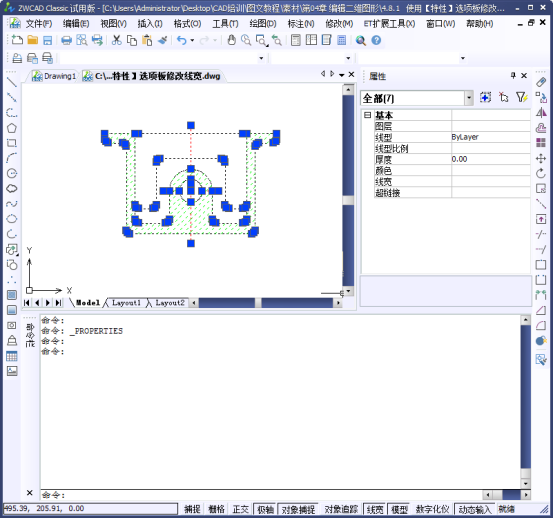Toggle 线宽 lineweight display in status bar
The width and height of the screenshot is (554, 519).
coord(375,509)
